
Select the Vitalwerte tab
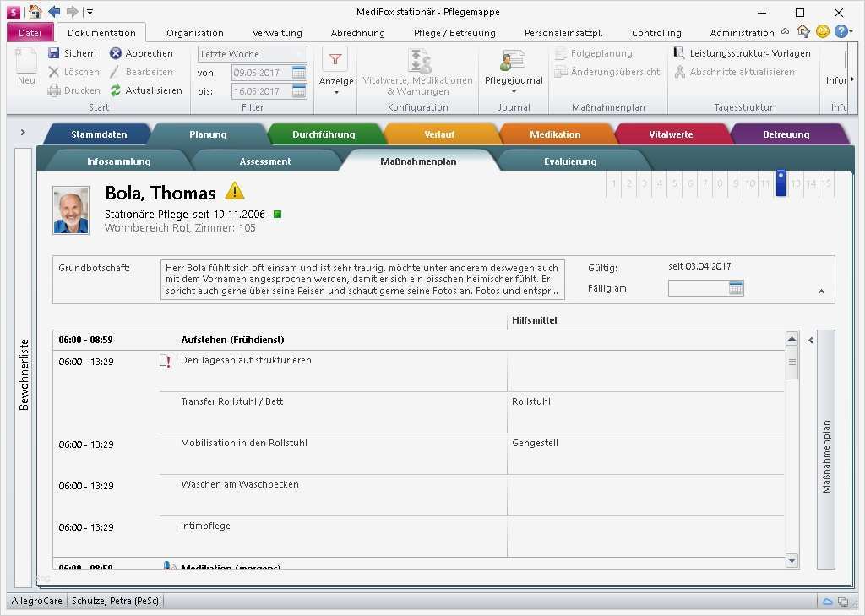pyautogui.click(x=671, y=134)
